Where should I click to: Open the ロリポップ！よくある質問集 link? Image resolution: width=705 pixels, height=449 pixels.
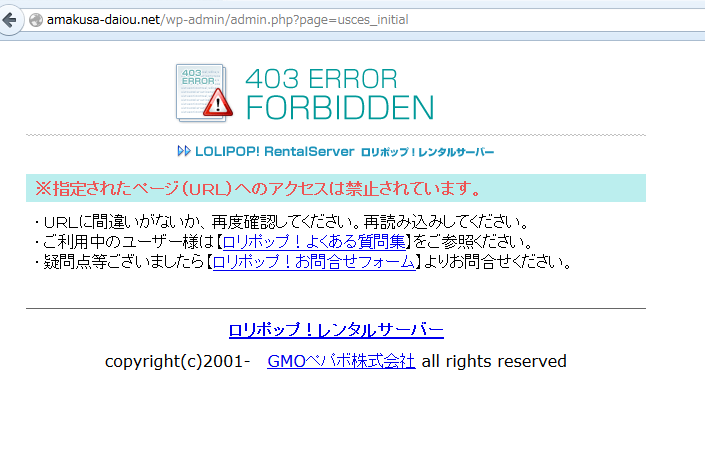pos(315,242)
